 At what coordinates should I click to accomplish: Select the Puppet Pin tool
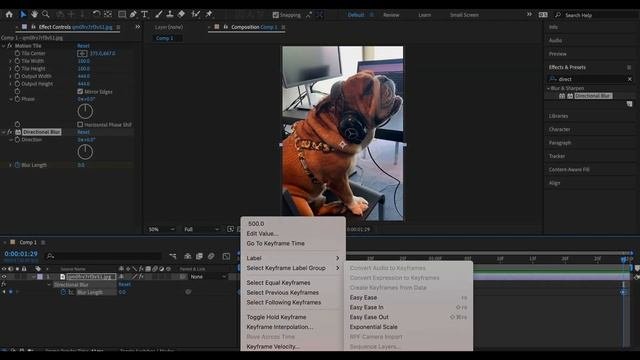(209, 14)
